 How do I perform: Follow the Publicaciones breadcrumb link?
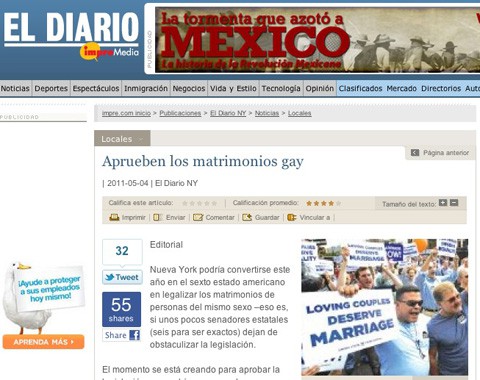click(180, 113)
